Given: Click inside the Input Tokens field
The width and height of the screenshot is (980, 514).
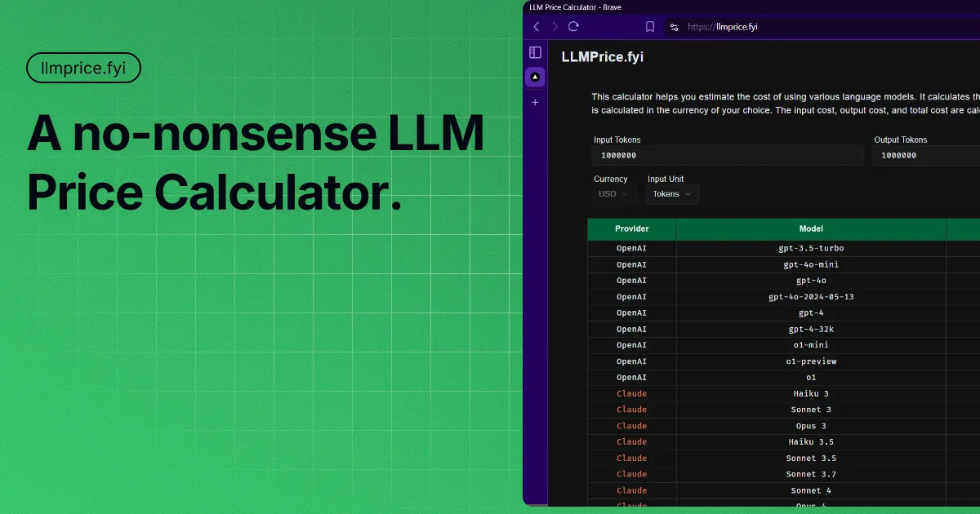Looking at the screenshot, I should [x=727, y=155].
